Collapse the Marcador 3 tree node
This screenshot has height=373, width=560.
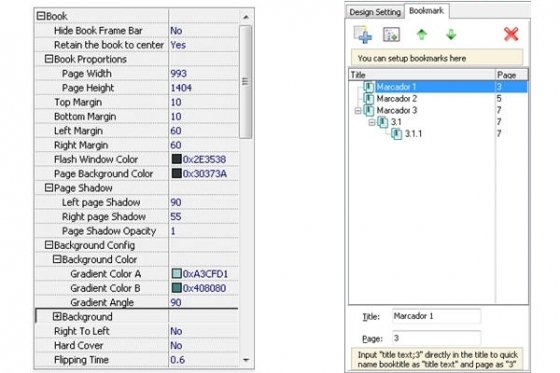tap(358, 111)
